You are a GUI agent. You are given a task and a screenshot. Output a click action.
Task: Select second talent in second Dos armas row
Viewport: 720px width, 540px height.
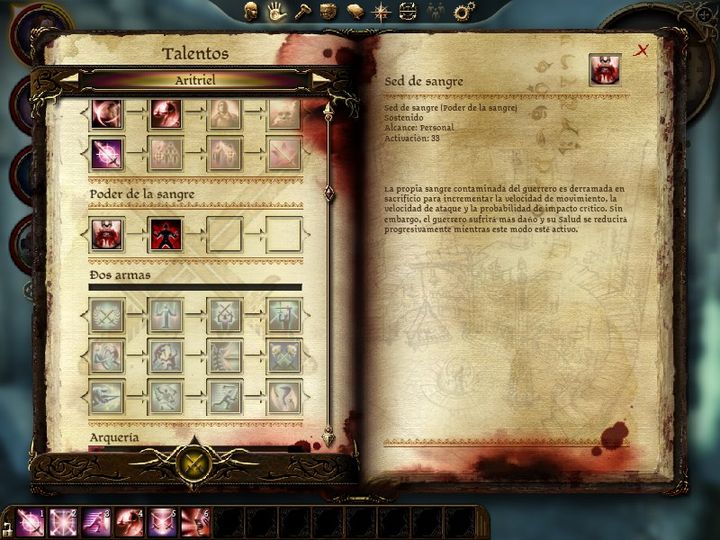pos(166,356)
